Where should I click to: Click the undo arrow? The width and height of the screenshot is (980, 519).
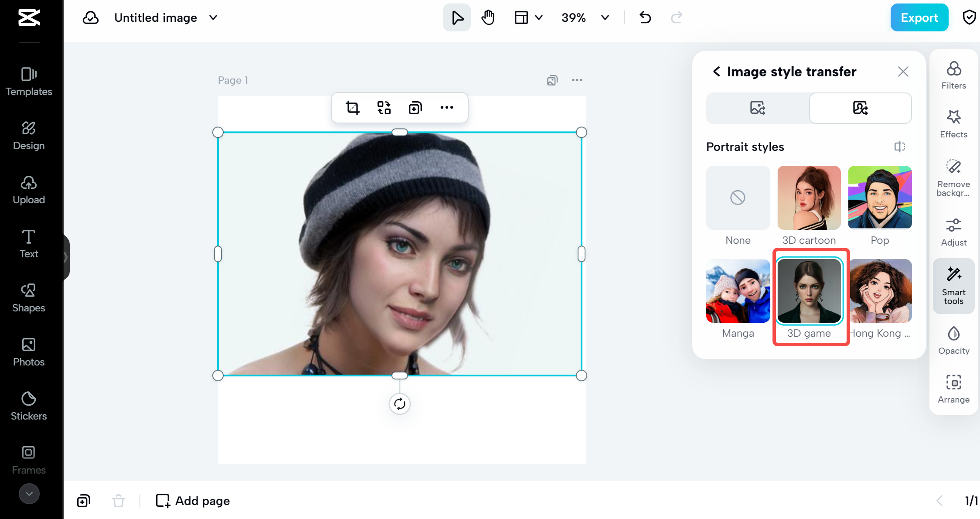click(x=645, y=18)
